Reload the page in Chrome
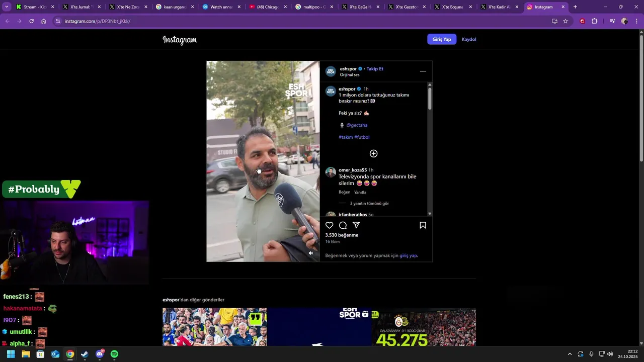Image resolution: width=644 pixels, height=362 pixels. 31,21
